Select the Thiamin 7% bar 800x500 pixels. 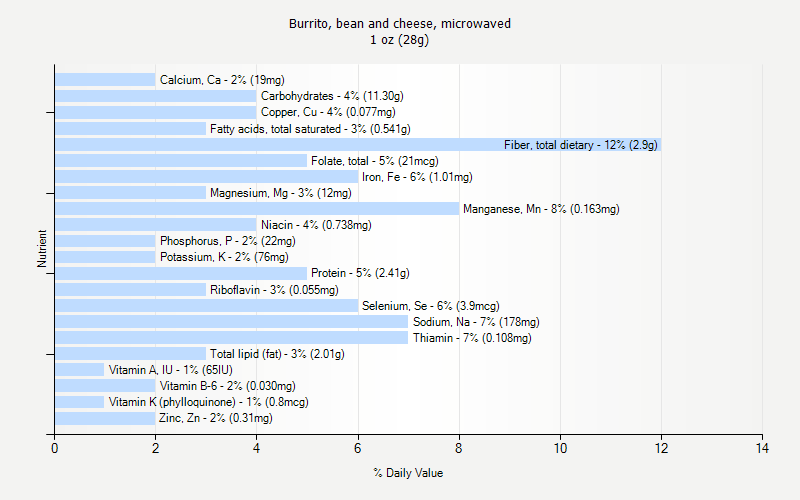(x=231, y=338)
